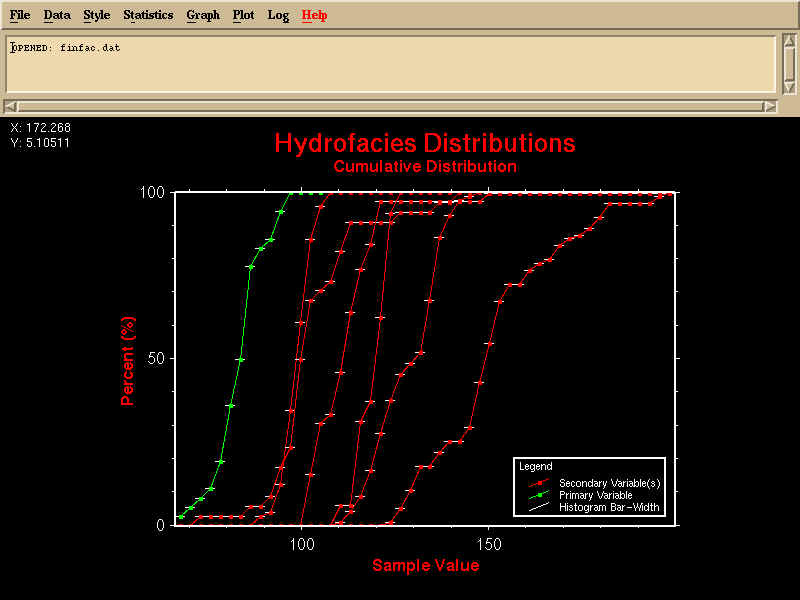Open the Style menu
Image resolution: width=800 pixels, height=600 pixels.
click(96, 15)
